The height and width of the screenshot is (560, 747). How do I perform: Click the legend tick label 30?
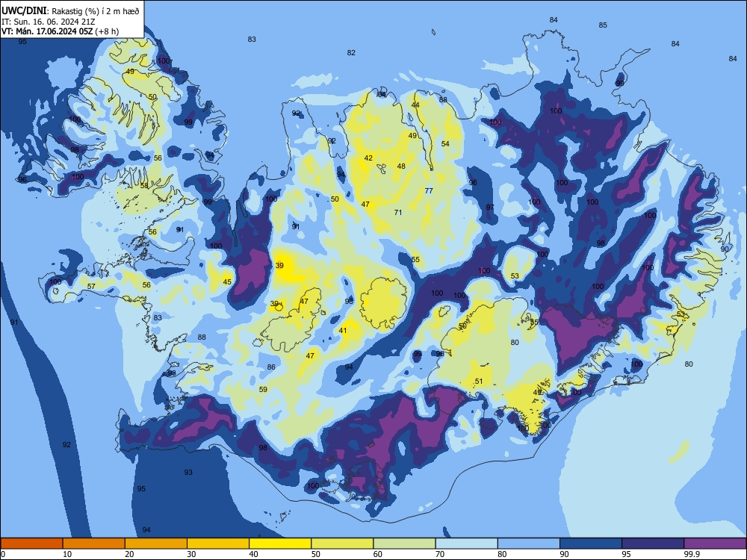191,554
